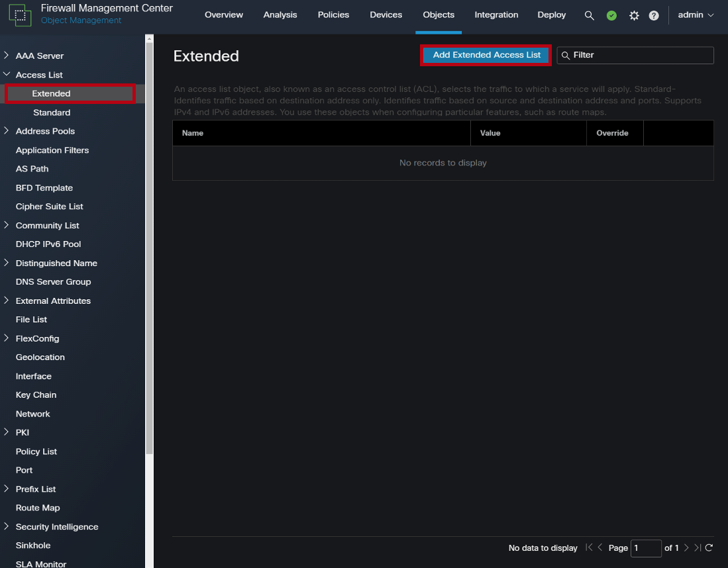Image resolution: width=728 pixels, height=568 pixels.
Task: Open the Analysis tab
Action: [280, 15]
